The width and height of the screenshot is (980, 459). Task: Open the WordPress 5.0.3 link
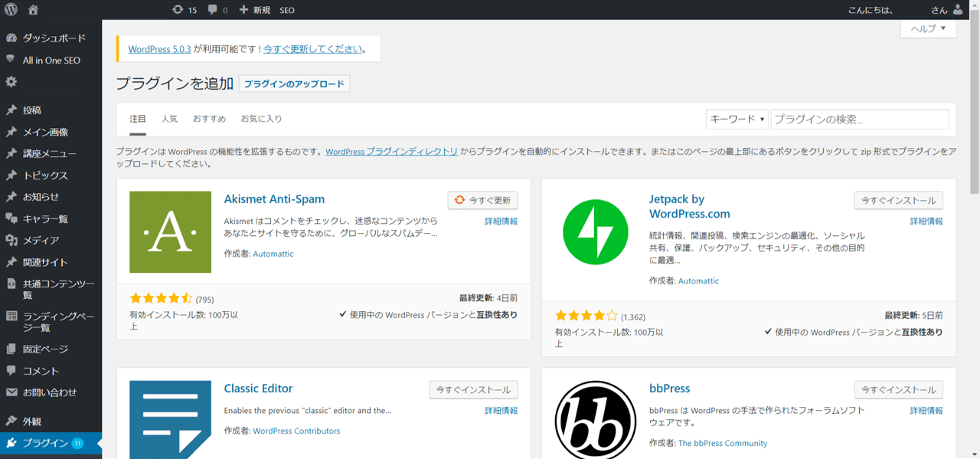pos(159,49)
